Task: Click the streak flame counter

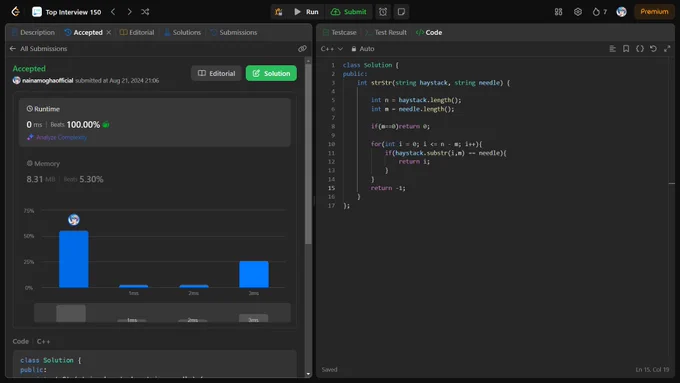Action: click(600, 12)
